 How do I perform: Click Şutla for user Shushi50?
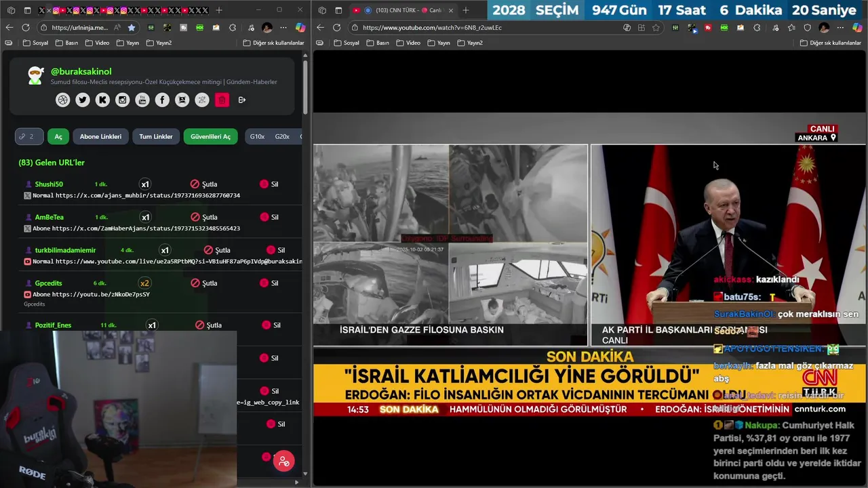point(204,184)
